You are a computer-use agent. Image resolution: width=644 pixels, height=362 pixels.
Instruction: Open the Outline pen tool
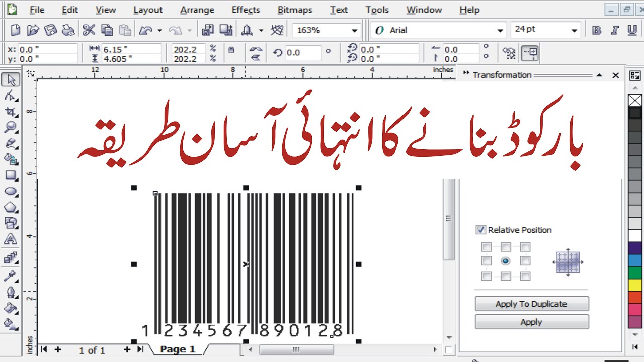11,292
